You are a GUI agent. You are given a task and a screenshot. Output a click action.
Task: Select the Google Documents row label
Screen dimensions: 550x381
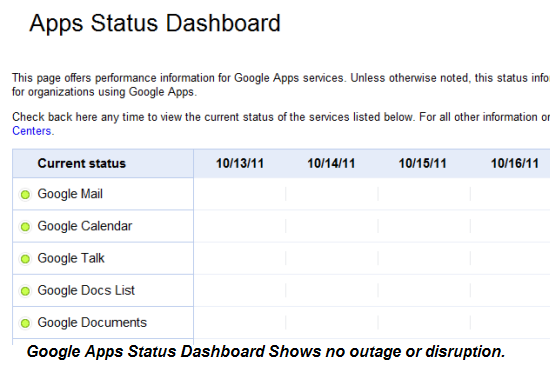coord(92,323)
